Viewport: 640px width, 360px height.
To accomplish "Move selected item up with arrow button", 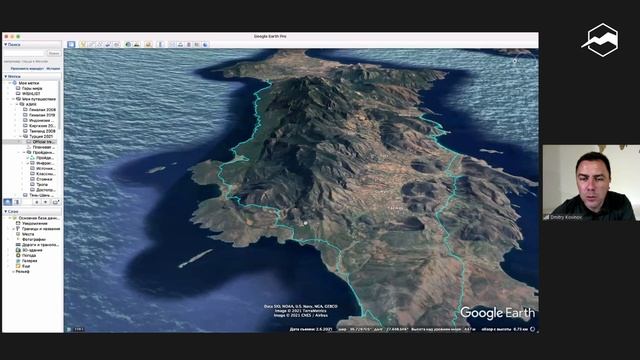I will [x=37, y=202].
